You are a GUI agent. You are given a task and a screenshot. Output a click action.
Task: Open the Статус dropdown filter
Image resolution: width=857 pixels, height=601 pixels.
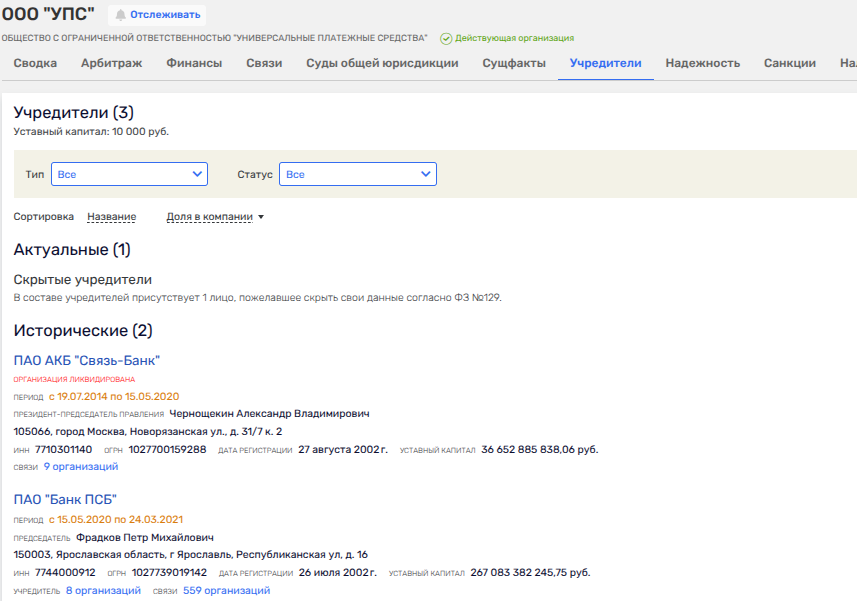point(357,174)
